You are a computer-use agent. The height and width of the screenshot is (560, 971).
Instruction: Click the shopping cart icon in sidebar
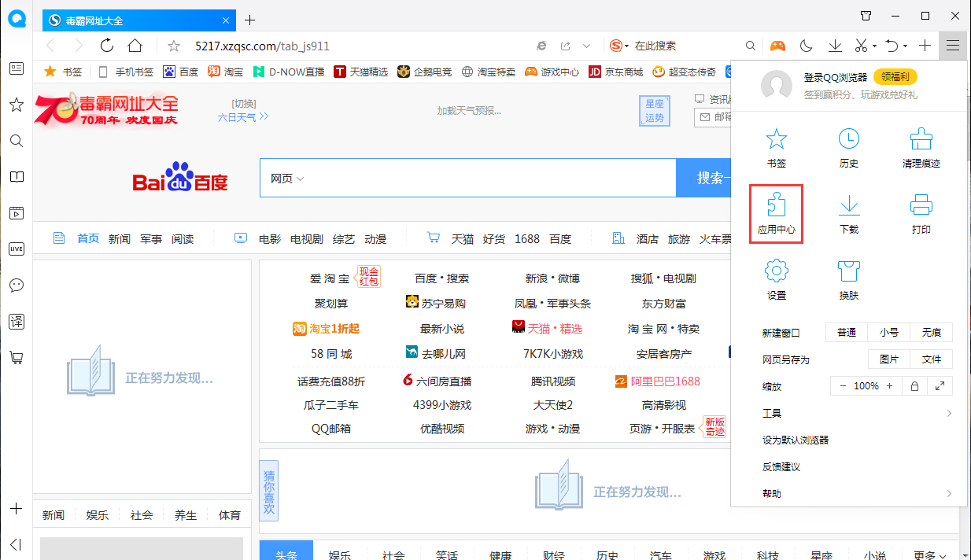(x=17, y=357)
